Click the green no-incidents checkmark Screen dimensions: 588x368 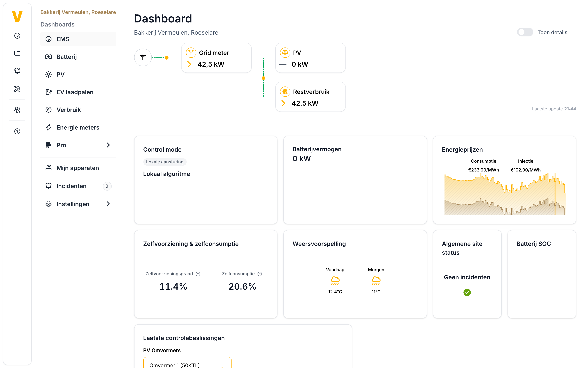point(467,292)
